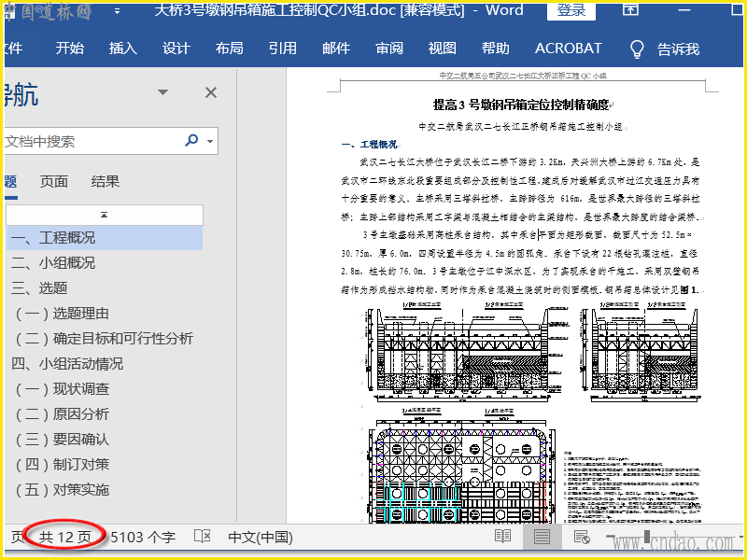
Task: Expand the search options dropdown arrow
Action: pos(210,141)
